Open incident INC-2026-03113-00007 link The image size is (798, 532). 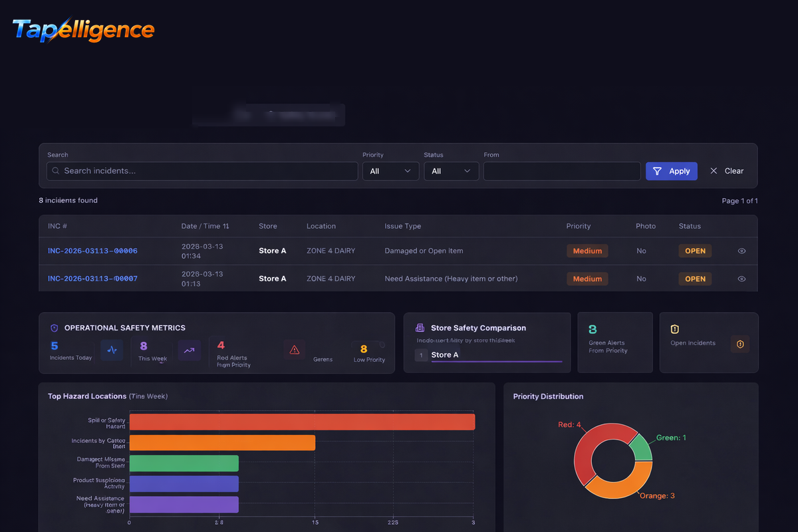point(92,279)
